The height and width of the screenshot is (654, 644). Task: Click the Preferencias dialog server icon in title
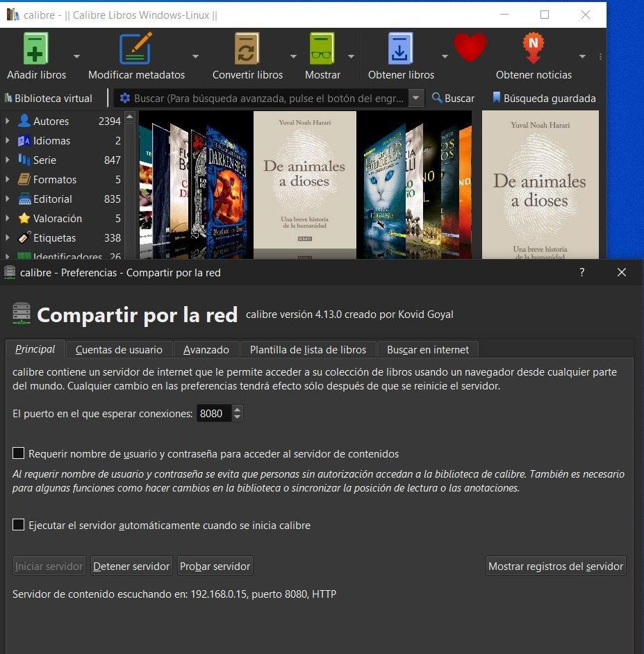point(10,272)
